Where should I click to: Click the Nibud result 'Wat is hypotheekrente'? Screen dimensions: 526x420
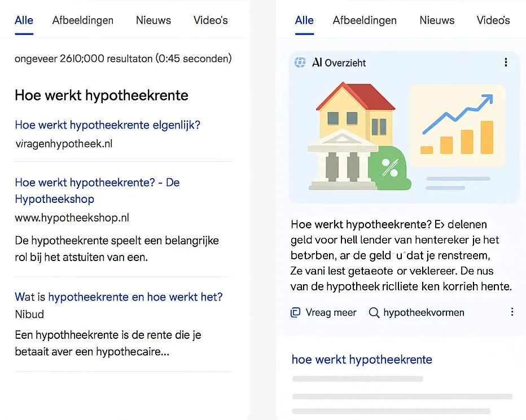click(119, 297)
